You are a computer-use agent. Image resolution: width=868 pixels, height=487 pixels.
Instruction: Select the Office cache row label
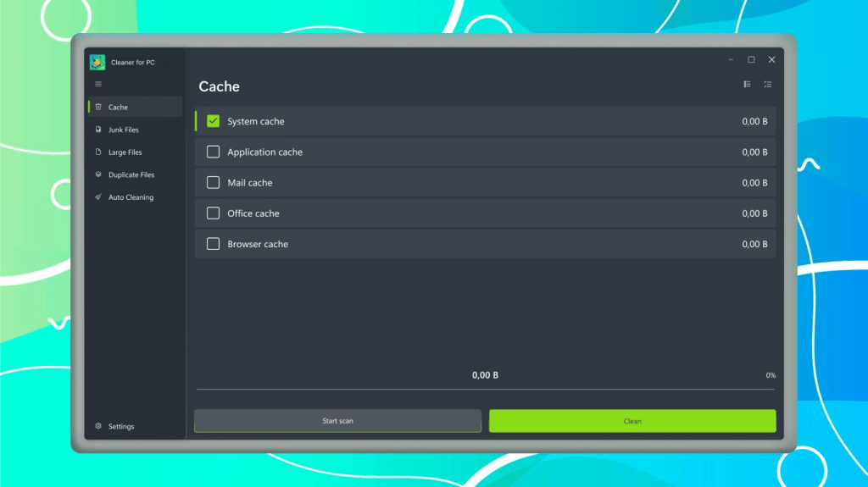pos(253,213)
